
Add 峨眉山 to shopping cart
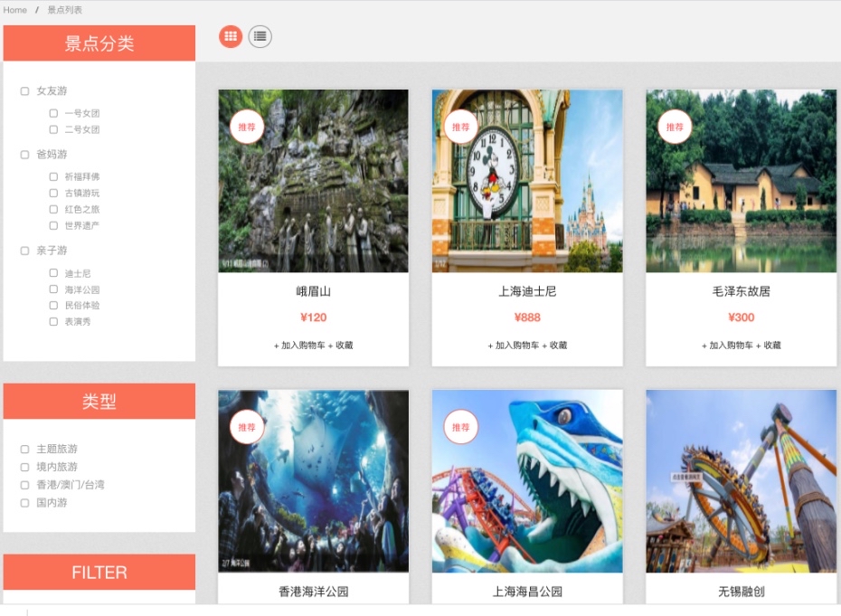pos(299,345)
